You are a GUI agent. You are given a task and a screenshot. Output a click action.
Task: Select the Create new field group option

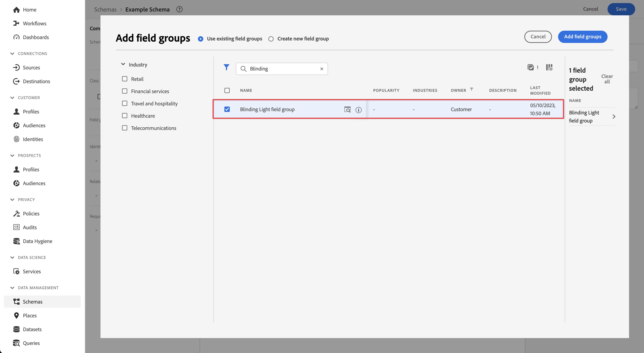click(x=271, y=39)
